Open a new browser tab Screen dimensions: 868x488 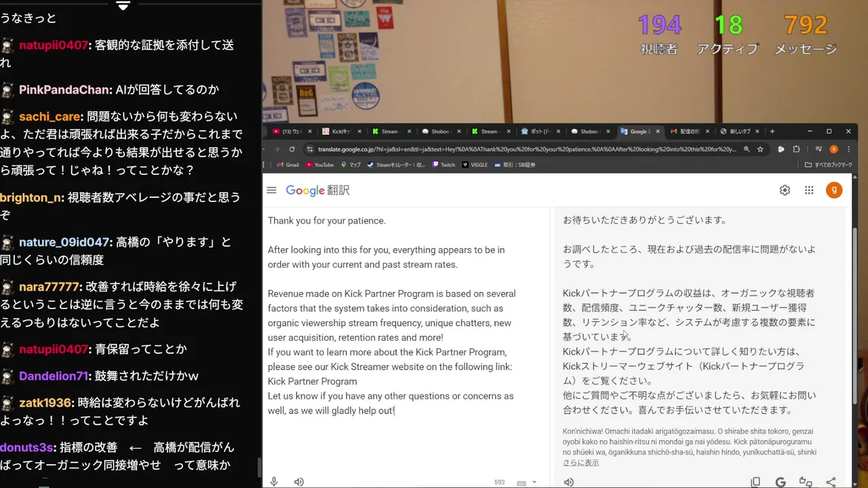pos(772,131)
